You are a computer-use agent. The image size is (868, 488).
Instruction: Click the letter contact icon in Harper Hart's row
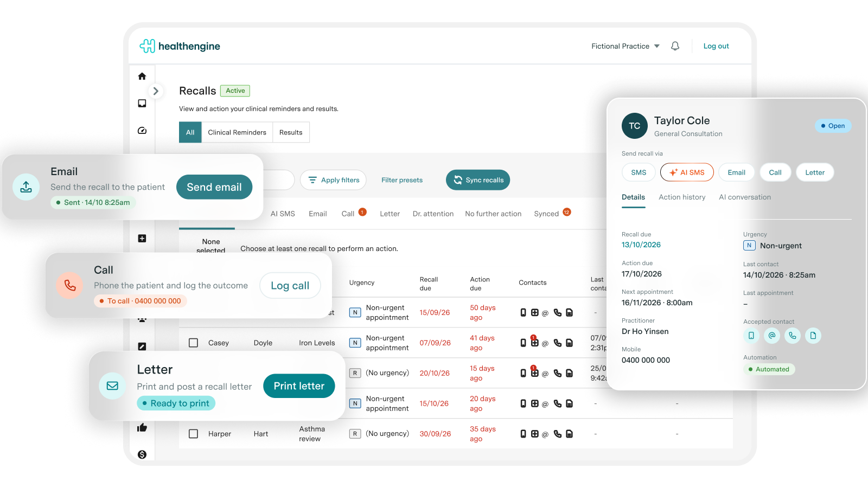coord(569,434)
